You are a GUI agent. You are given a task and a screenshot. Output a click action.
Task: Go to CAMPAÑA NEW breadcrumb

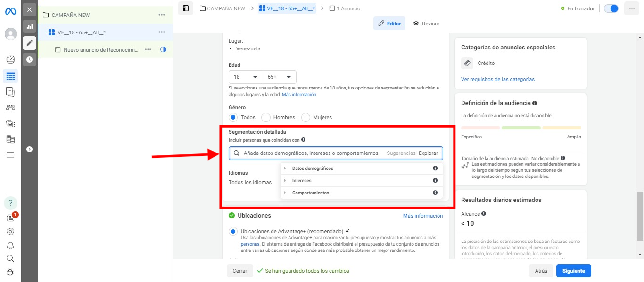pos(223,8)
